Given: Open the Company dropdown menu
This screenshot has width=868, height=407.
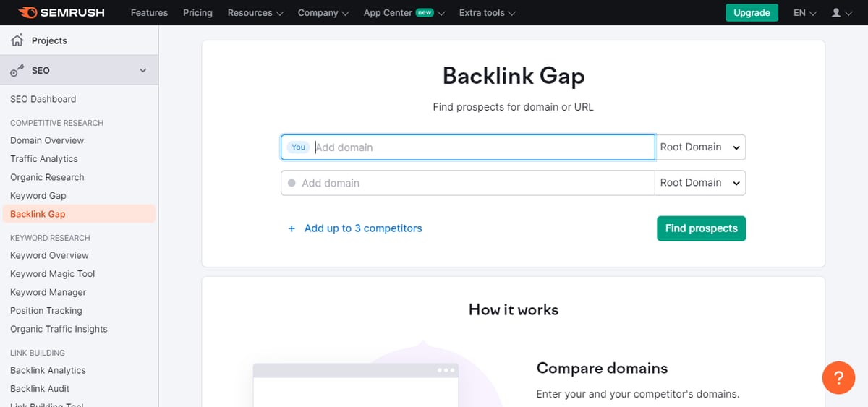Looking at the screenshot, I should pyautogui.click(x=323, y=13).
